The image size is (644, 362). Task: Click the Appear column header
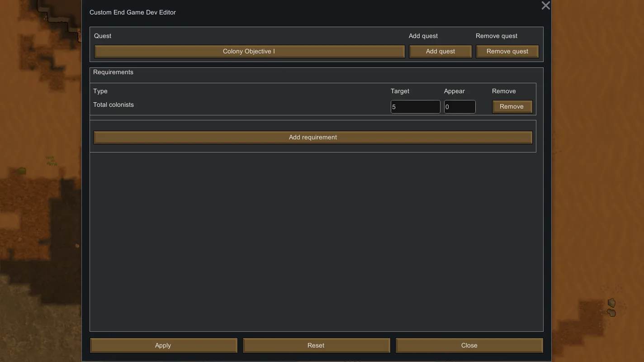454,91
